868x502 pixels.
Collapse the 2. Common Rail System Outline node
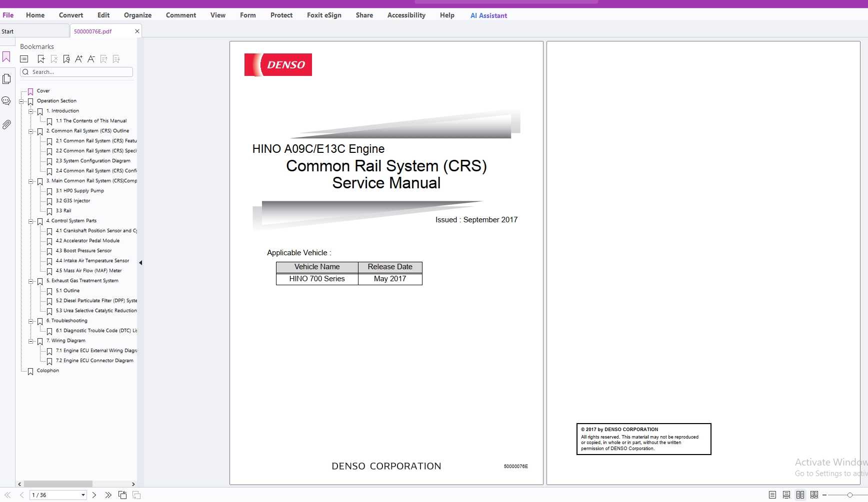point(30,131)
